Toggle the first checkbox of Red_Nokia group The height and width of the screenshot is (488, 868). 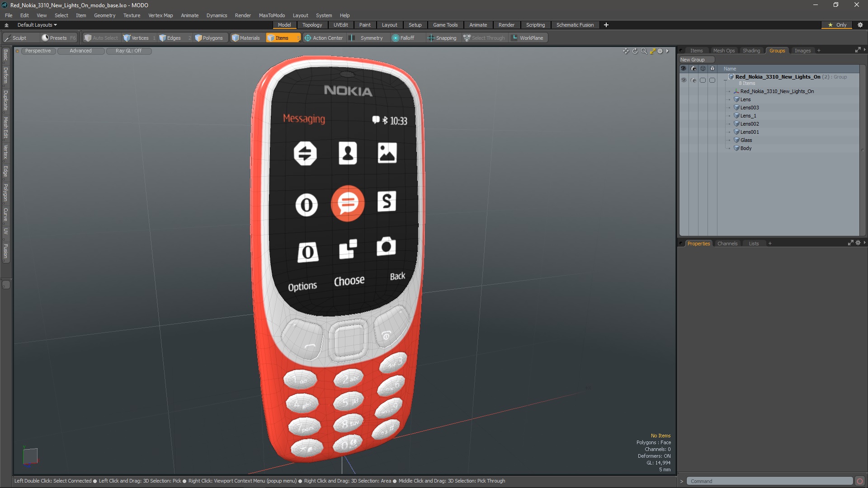pos(703,80)
